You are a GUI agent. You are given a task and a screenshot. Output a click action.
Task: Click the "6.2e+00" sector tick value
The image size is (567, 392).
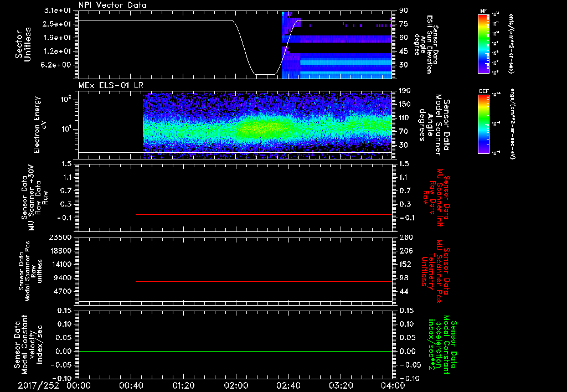[x=57, y=65]
